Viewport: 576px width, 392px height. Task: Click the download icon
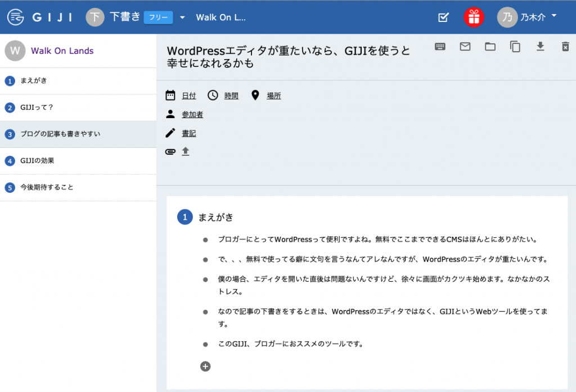pos(541,46)
